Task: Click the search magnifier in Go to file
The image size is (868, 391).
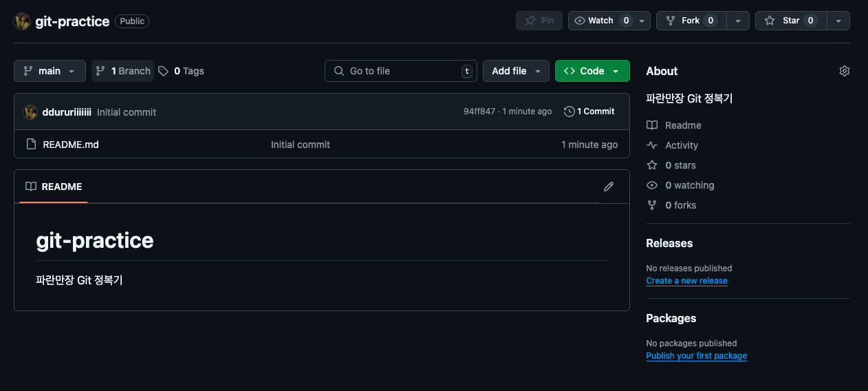Action: tap(339, 71)
